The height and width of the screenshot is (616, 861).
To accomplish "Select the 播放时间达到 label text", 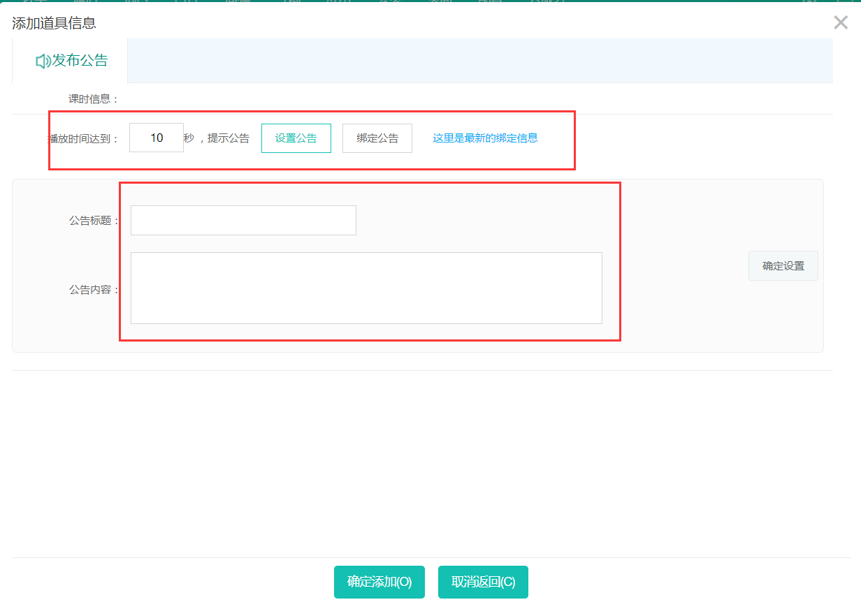I will 83,139.
